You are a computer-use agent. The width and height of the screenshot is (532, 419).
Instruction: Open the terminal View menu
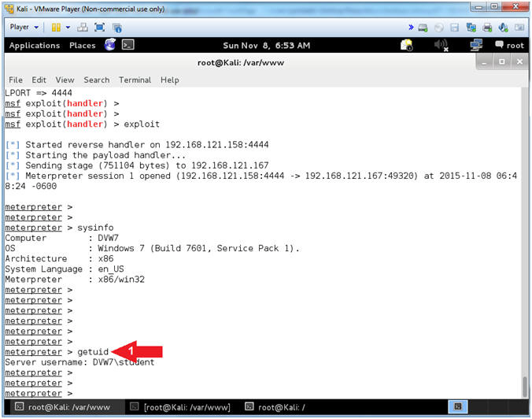pyautogui.click(x=65, y=80)
